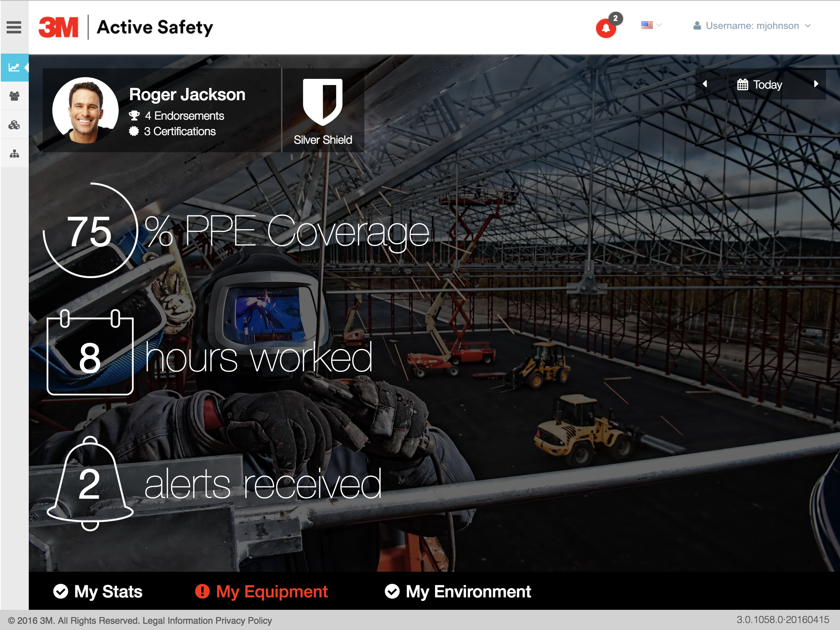Open the Today date picker
840x630 pixels.
coord(760,85)
